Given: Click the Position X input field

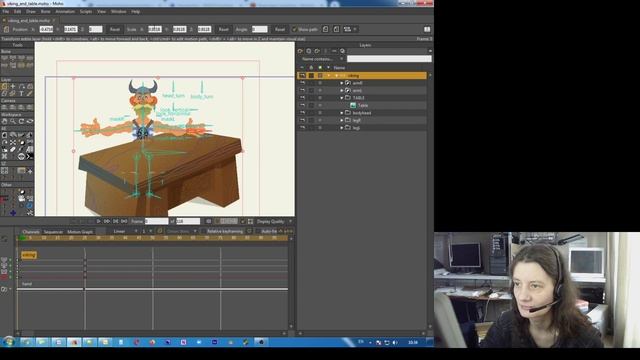Looking at the screenshot, I should pyautogui.click(x=47, y=29).
